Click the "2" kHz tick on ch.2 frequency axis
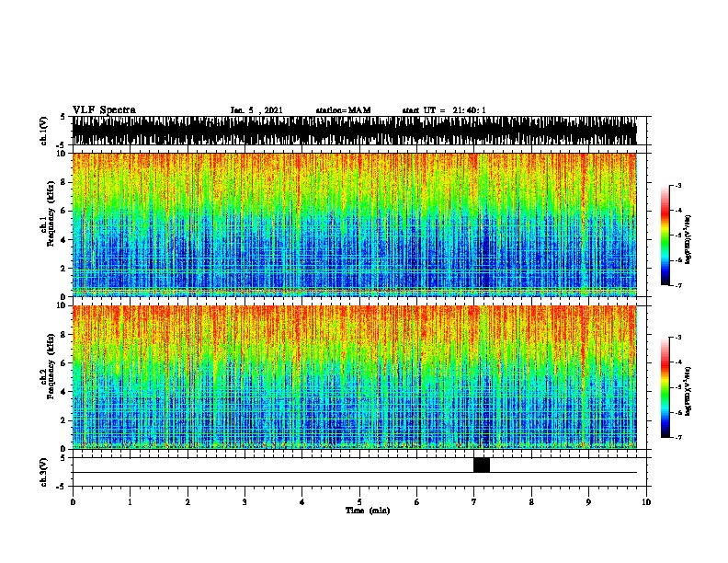The width and height of the screenshot is (728, 563). pyautogui.click(x=63, y=420)
